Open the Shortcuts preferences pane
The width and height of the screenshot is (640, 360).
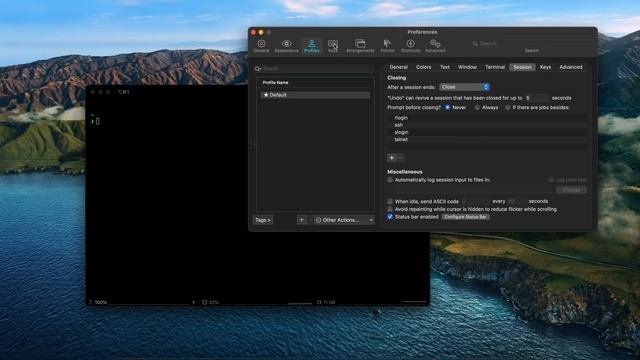pos(411,46)
